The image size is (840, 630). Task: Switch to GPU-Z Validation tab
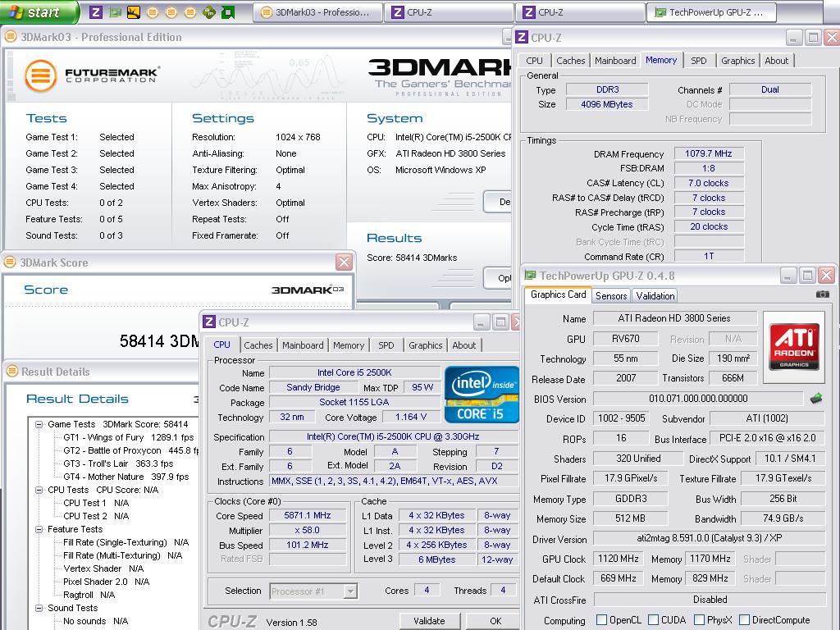tap(655, 295)
